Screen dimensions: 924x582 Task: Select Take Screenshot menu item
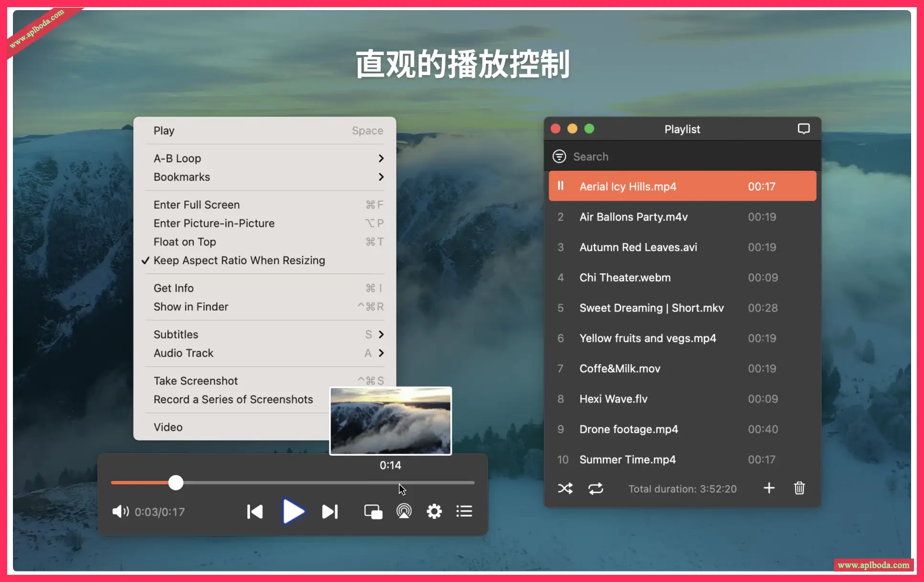196,381
